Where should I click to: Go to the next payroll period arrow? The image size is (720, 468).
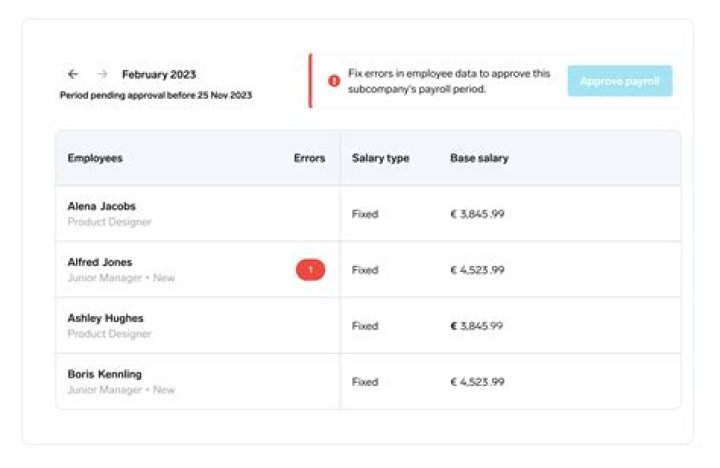[x=102, y=74]
